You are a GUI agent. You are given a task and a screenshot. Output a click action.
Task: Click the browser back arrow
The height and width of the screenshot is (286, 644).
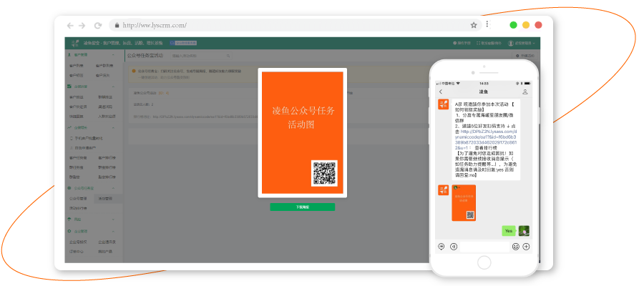point(79,25)
